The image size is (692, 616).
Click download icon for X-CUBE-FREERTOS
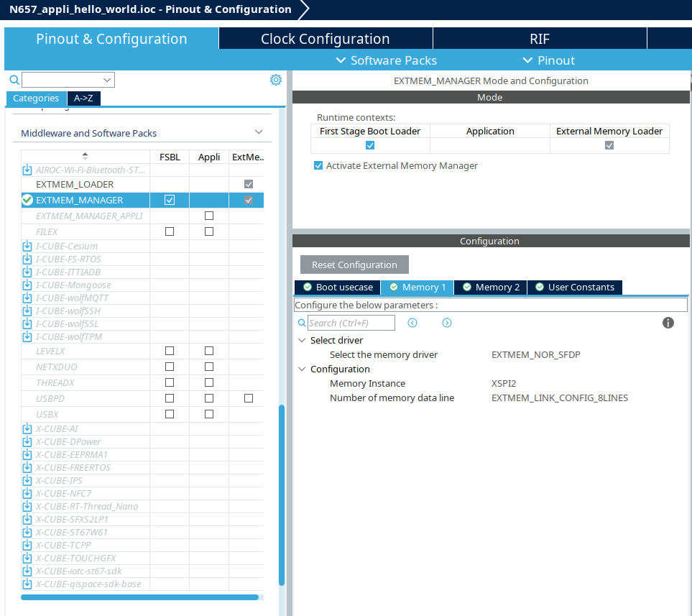pyautogui.click(x=27, y=467)
